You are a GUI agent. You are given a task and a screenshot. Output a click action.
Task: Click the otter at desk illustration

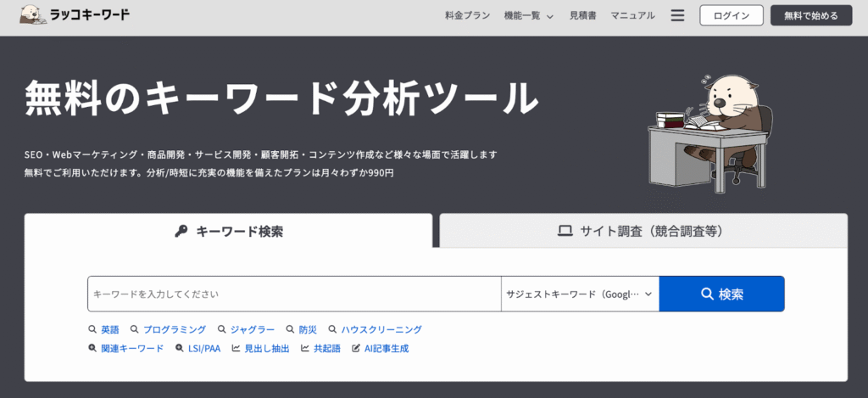tap(710, 133)
